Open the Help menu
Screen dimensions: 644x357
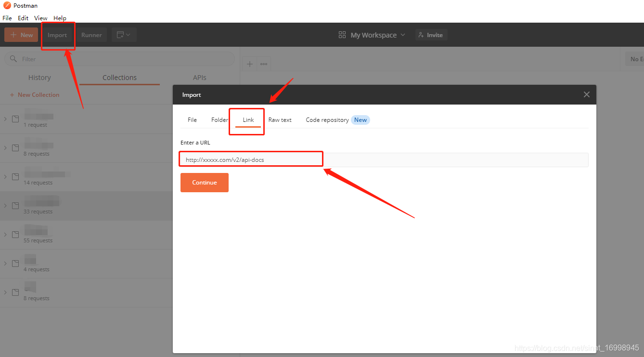[60, 18]
